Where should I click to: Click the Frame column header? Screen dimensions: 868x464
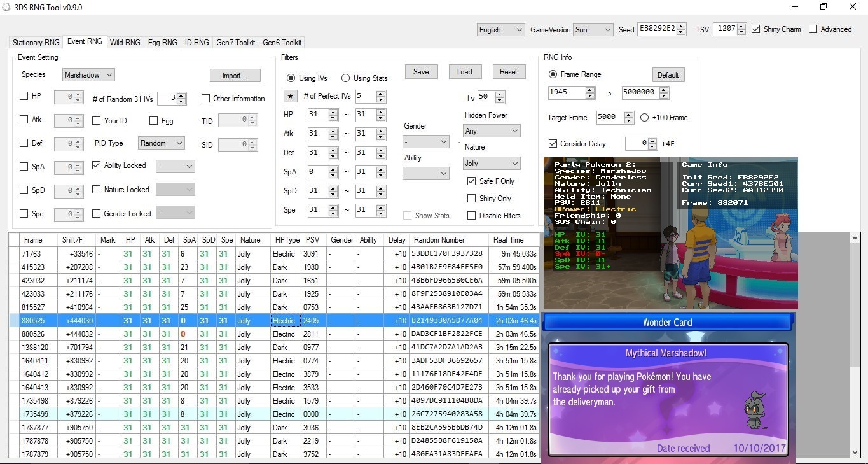pos(39,240)
